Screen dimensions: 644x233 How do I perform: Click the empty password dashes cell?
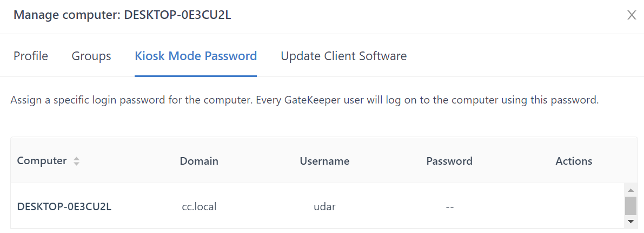(x=449, y=206)
